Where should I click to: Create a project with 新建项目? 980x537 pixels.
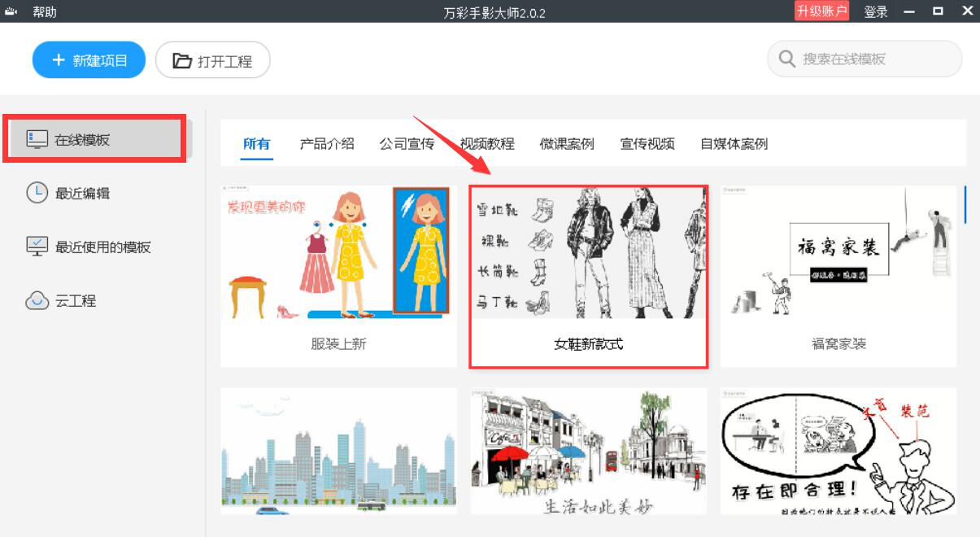[89, 59]
